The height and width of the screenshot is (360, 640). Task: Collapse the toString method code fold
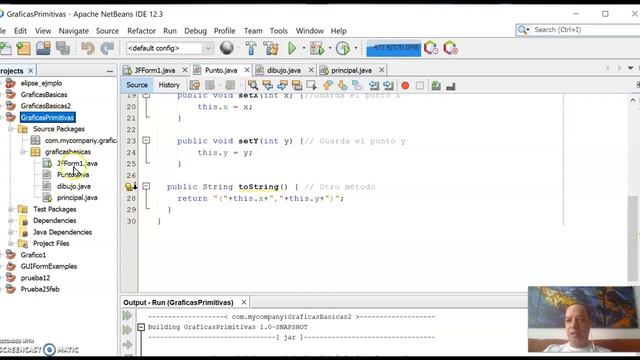146,186
